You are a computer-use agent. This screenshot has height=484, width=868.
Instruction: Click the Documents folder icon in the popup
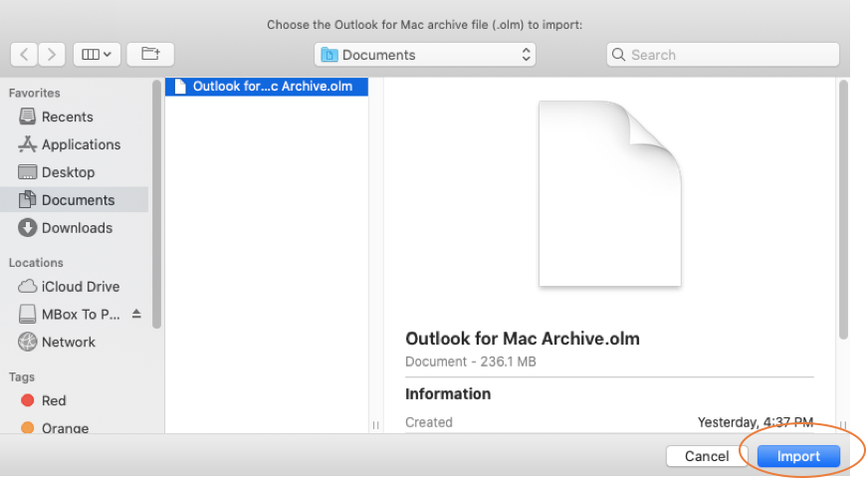click(x=329, y=55)
